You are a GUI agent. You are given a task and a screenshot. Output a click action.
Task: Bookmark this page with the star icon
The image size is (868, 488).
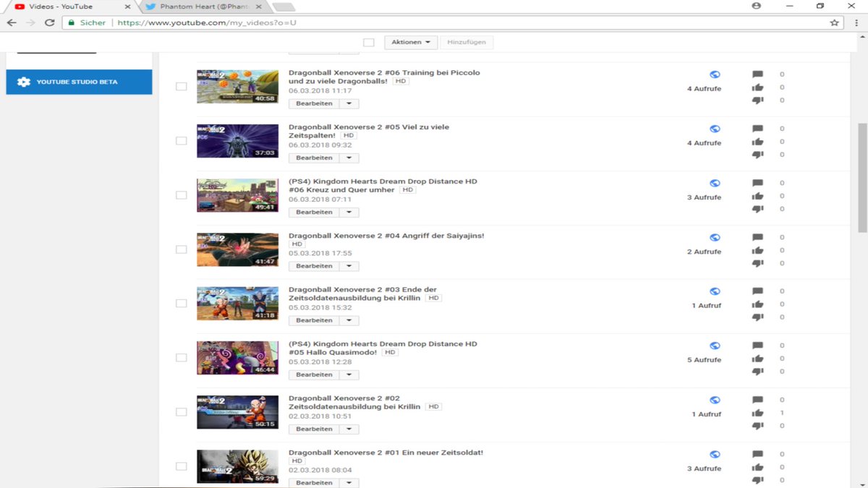(835, 22)
